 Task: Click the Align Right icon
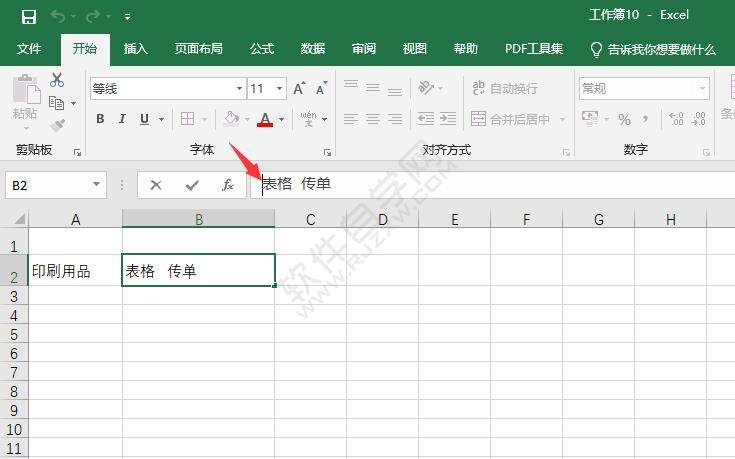(395, 119)
